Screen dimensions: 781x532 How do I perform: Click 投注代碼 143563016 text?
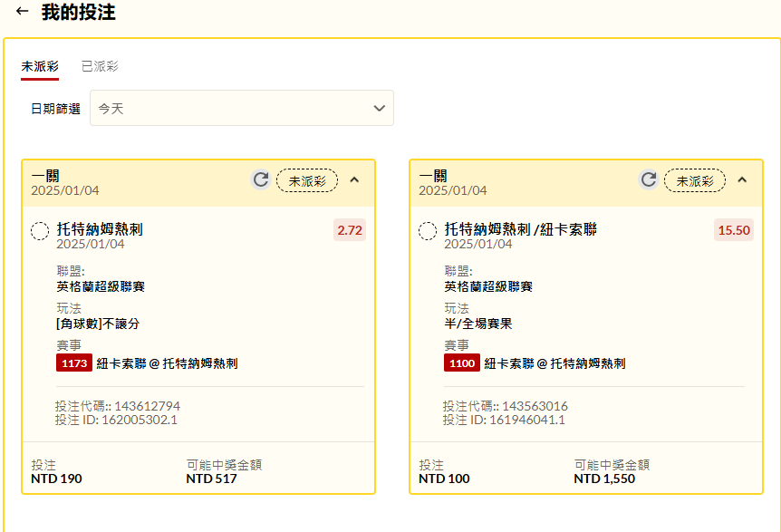(x=505, y=406)
